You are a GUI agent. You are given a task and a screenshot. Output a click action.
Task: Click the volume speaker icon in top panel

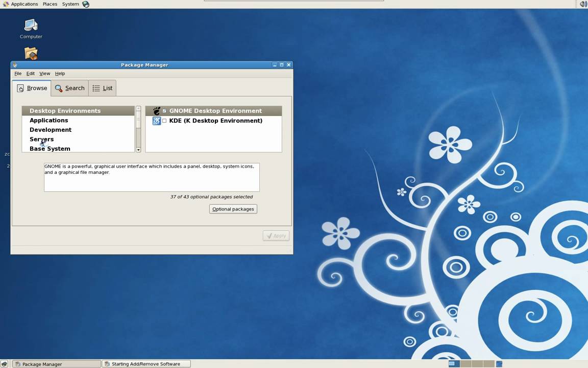pos(583,4)
